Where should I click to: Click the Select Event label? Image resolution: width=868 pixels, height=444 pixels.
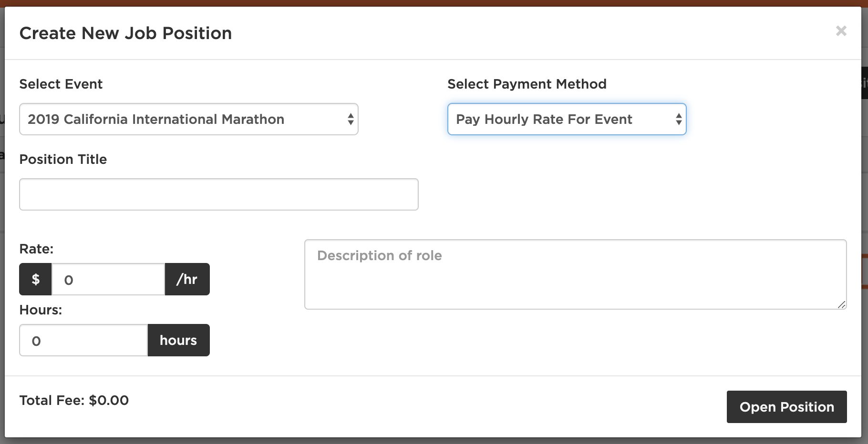pos(61,84)
